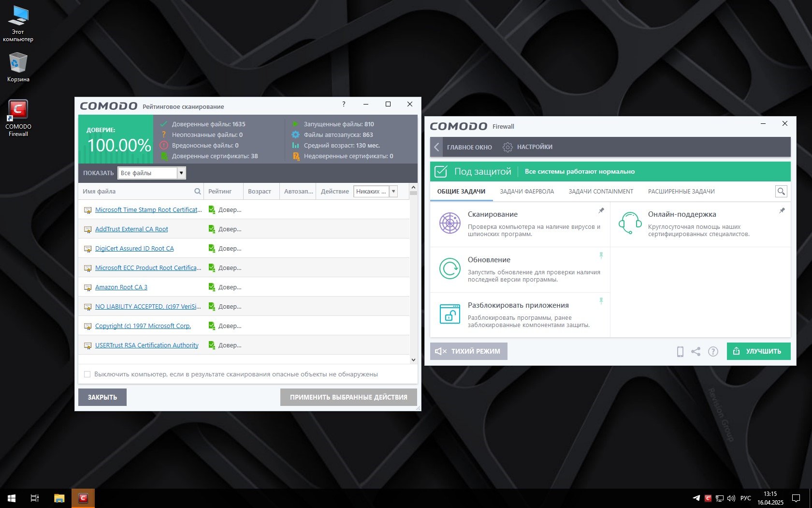
Task: Switch to the 'Задачи Containment' tab
Action: (601, 192)
